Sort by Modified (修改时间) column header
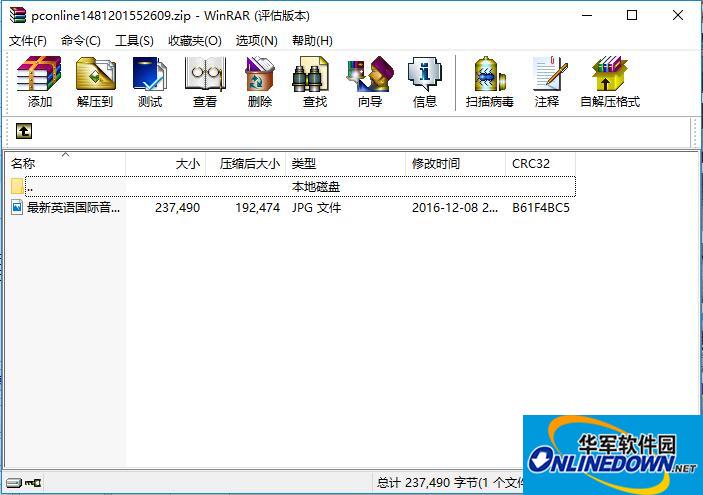The height and width of the screenshot is (495, 703). pos(455,164)
